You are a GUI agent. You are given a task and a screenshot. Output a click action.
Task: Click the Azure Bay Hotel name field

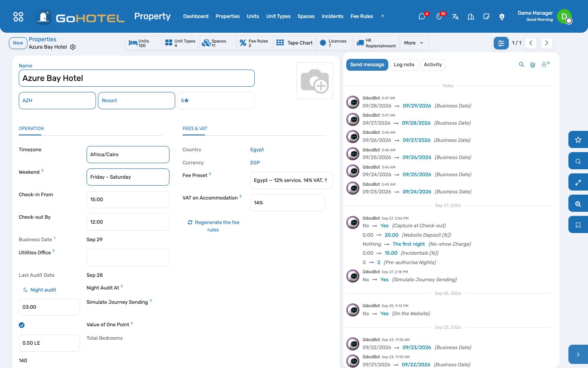click(x=137, y=78)
